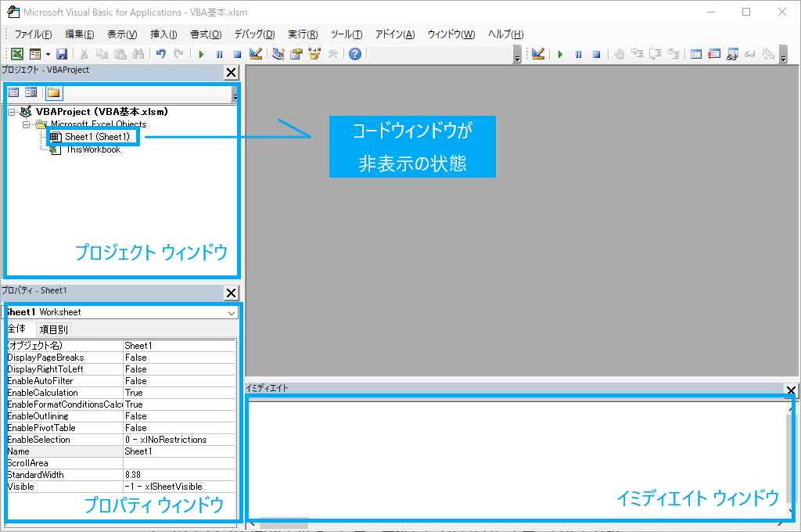
Task: Click the Step Into icon
Action: pyautogui.click(x=637, y=54)
